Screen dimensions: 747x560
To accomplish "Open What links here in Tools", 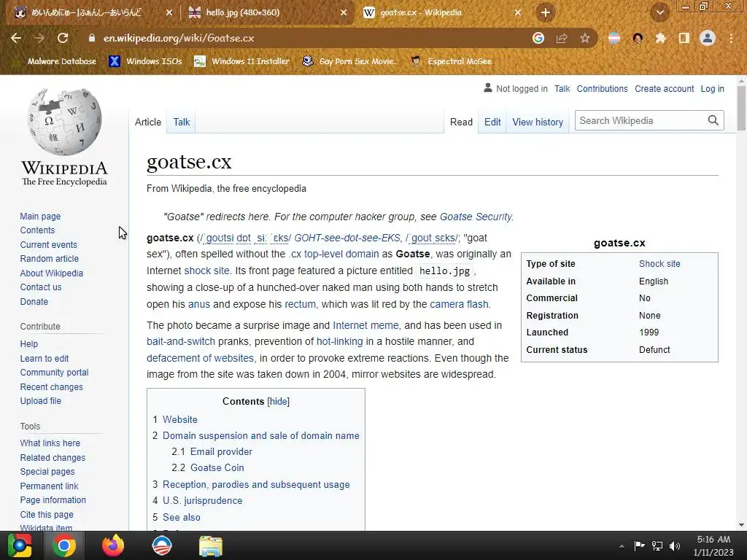I will click(x=50, y=443).
